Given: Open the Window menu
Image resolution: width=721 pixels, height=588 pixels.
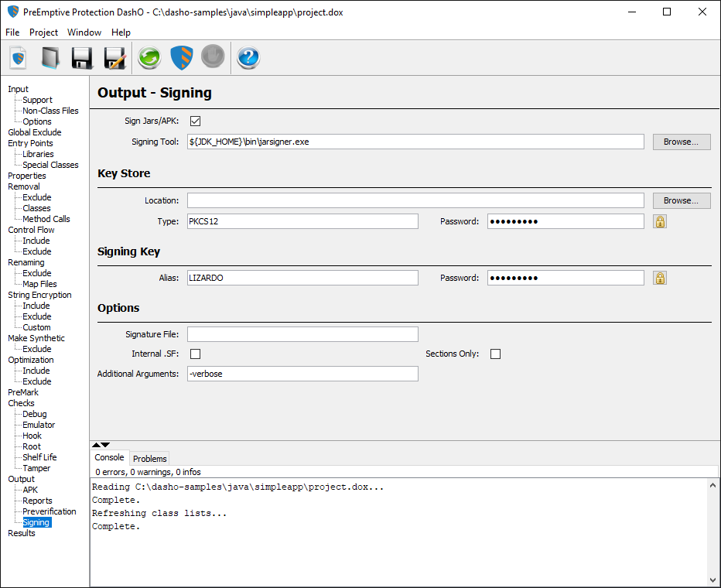Looking at the screenshot, I should tap(84, 32).
